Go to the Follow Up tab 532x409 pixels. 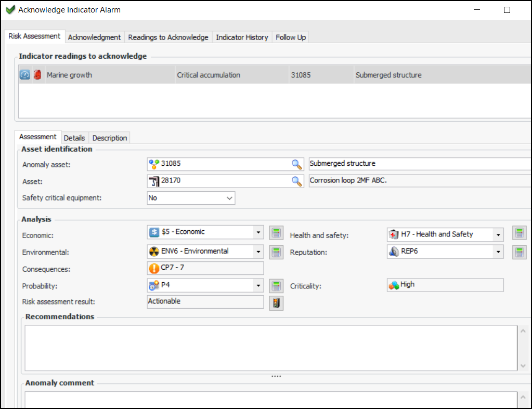(291, 37)
